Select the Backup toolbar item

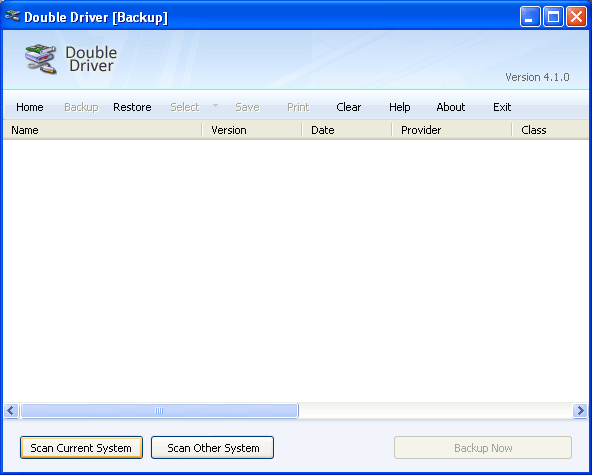point(81,107)
